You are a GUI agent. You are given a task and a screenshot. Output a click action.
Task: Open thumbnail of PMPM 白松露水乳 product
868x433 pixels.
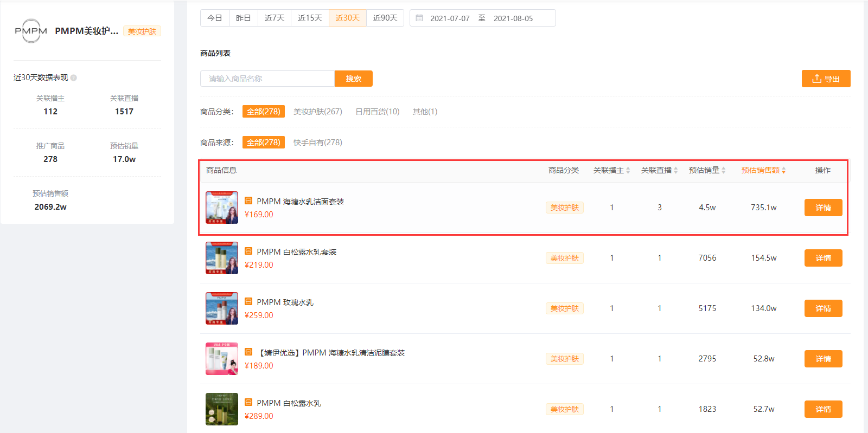tap(222, 409)
